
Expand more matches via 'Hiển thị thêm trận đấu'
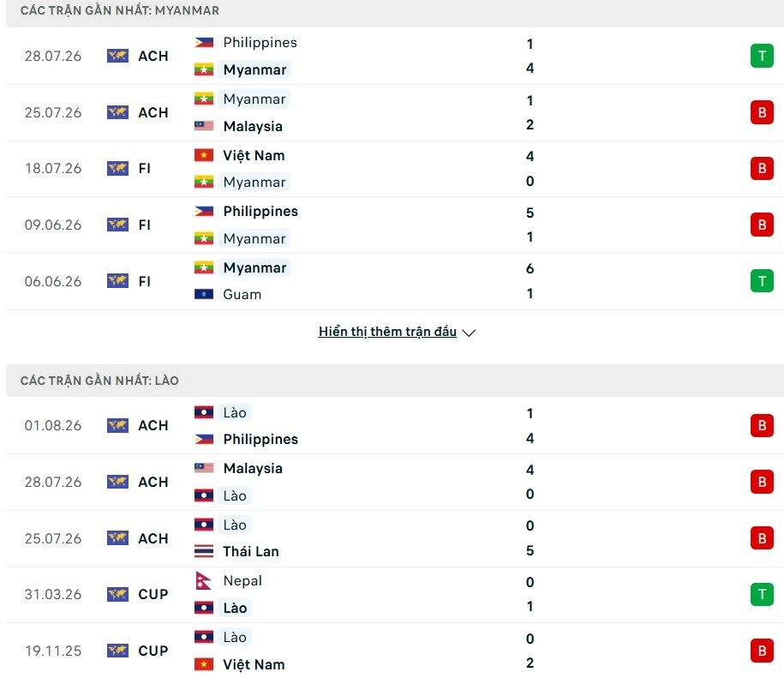click(x=387, y=332)
